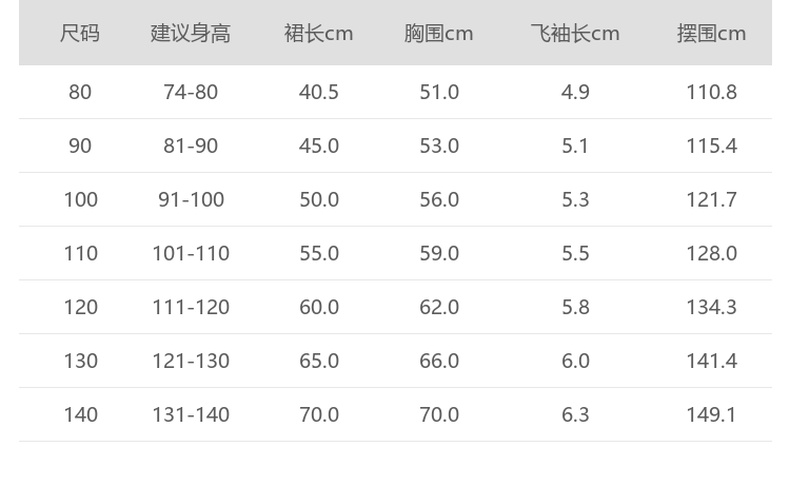Viewport: 790px width, 485px height.
Task: Select the 149.1 hem circumference cell
Action: 711,414
